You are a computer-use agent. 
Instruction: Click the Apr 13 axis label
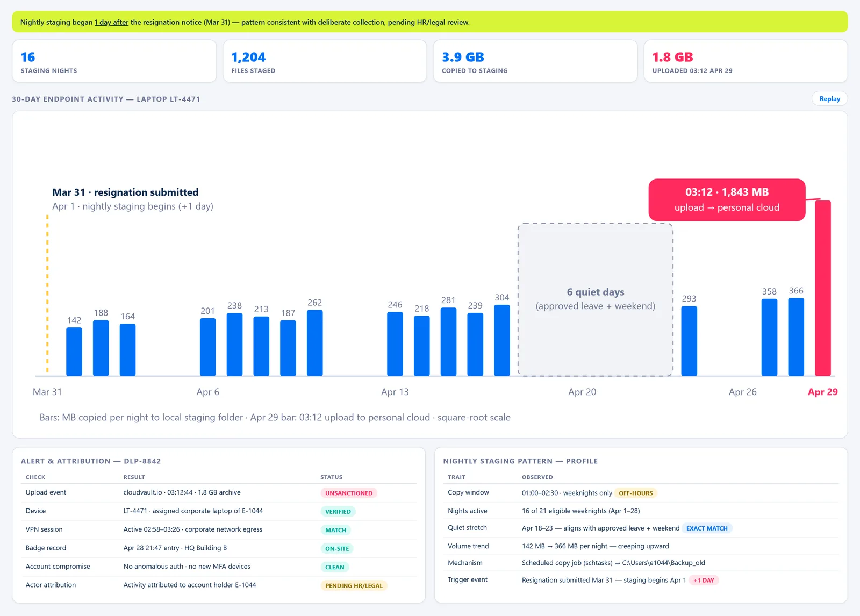[x=395, y=392]
